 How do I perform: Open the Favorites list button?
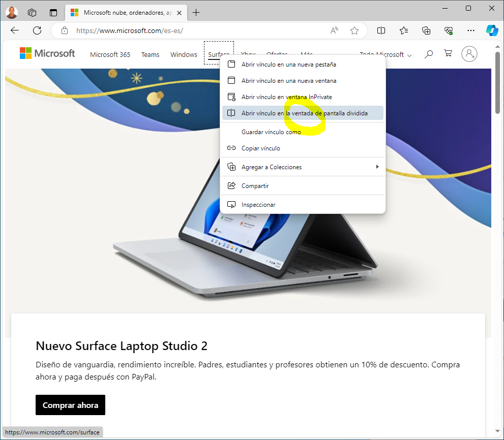404,30
